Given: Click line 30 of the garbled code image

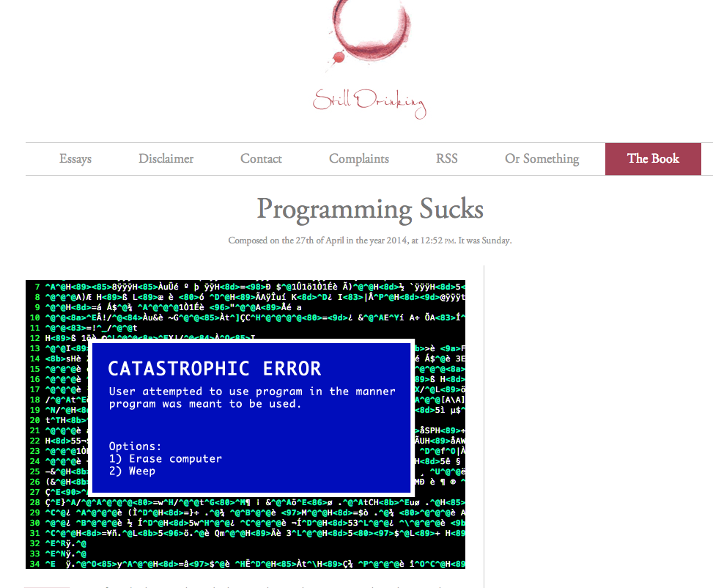Looking at the screenshot, I should click(x=249, y=521).
